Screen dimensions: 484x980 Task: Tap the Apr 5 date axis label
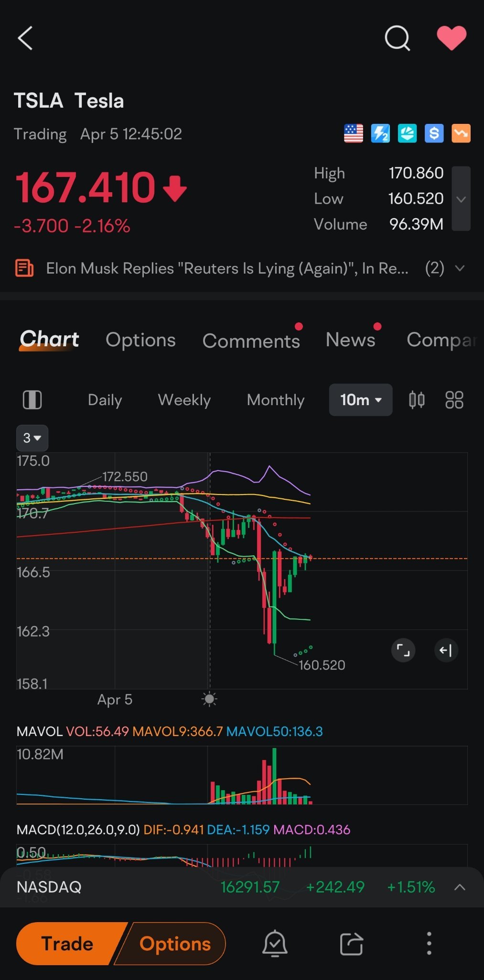point(115,699)
